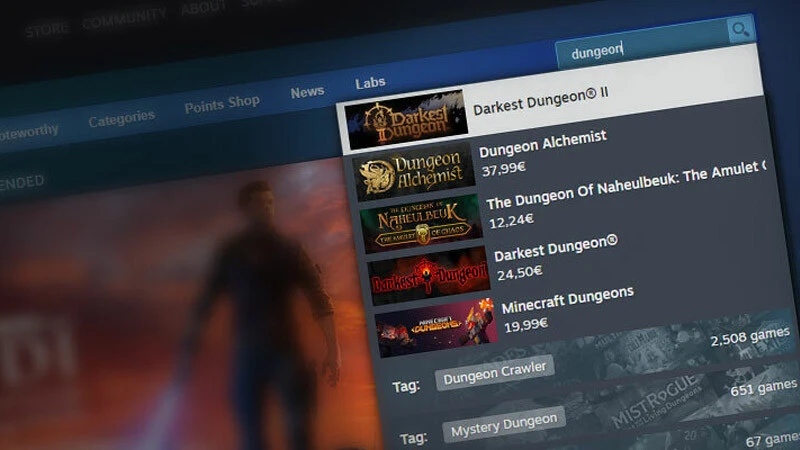The width and height of the screenshot is (800, 450).
Task: Click the 24,50€ price of Darkest Dungeon
Action: 519,273
